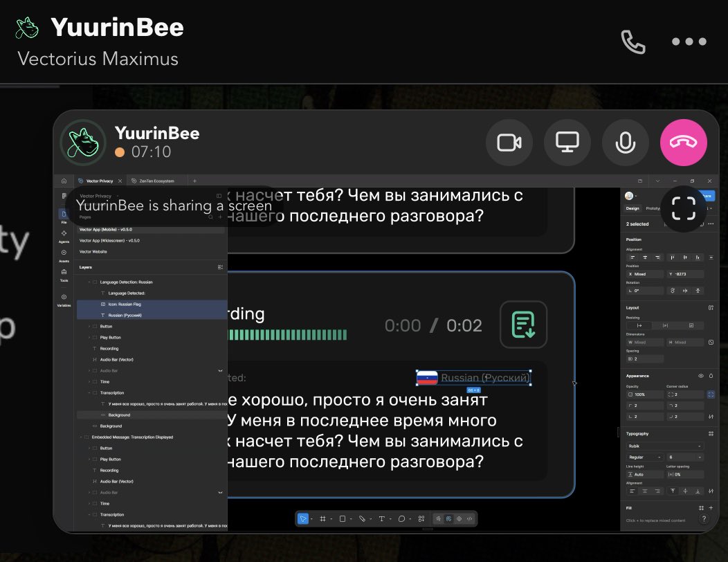Select the Pen tool
Screen dimensions: 728x562
[x=362, y=519]
